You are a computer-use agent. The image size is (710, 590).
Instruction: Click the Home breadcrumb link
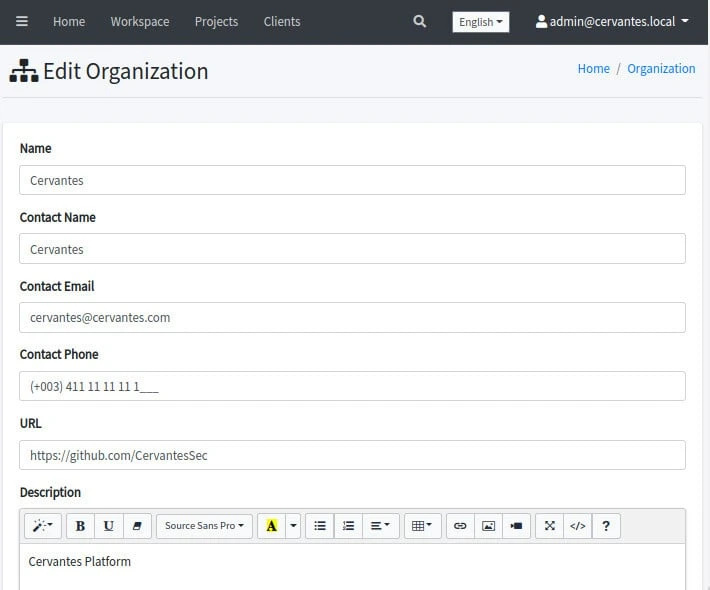[593, 69]
